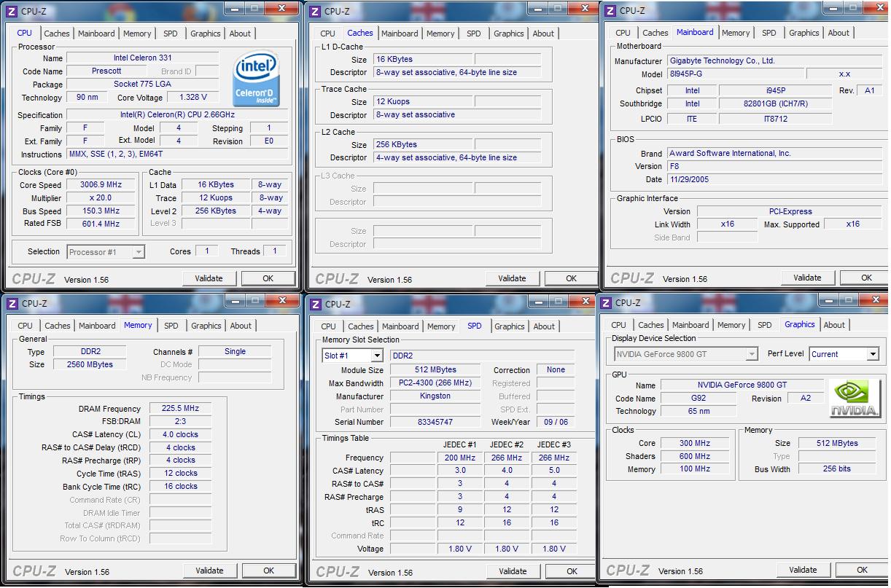Click Validate in the Memory tab window
The width and height of the screenshot is (891, 588).
click(209, 571)
